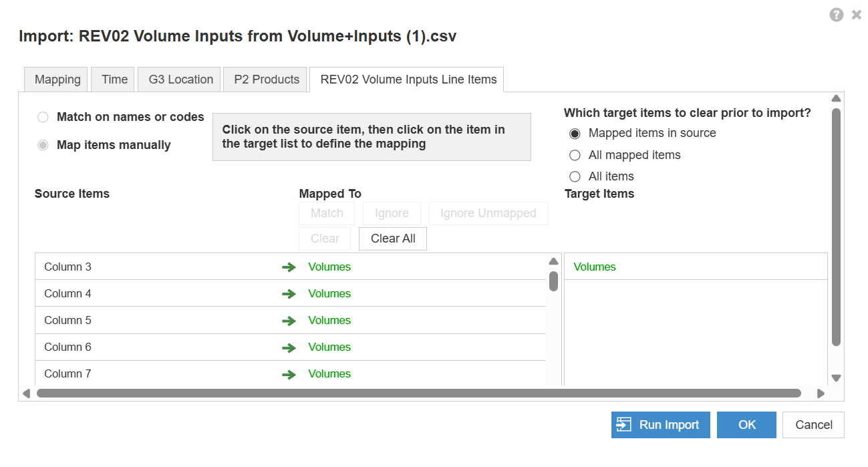868x467 pixels.
Task: Open the help question mark icon
Action: [x=836, y=15]
